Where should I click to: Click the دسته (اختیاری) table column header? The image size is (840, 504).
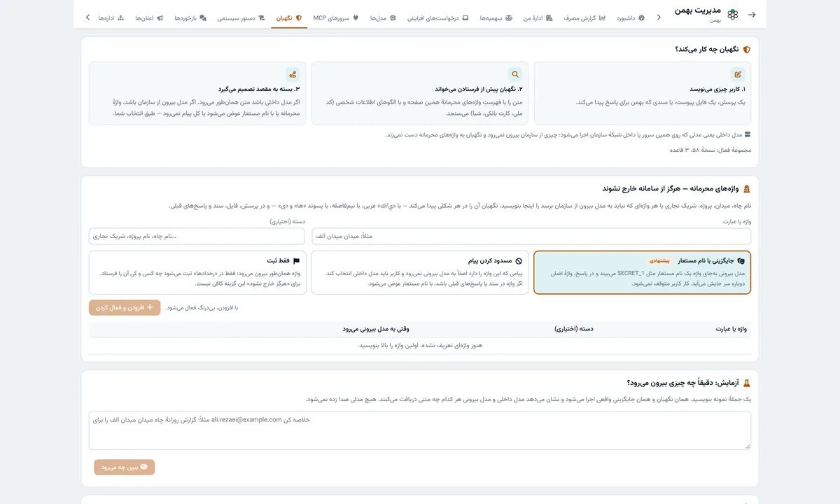pos(574,328)
